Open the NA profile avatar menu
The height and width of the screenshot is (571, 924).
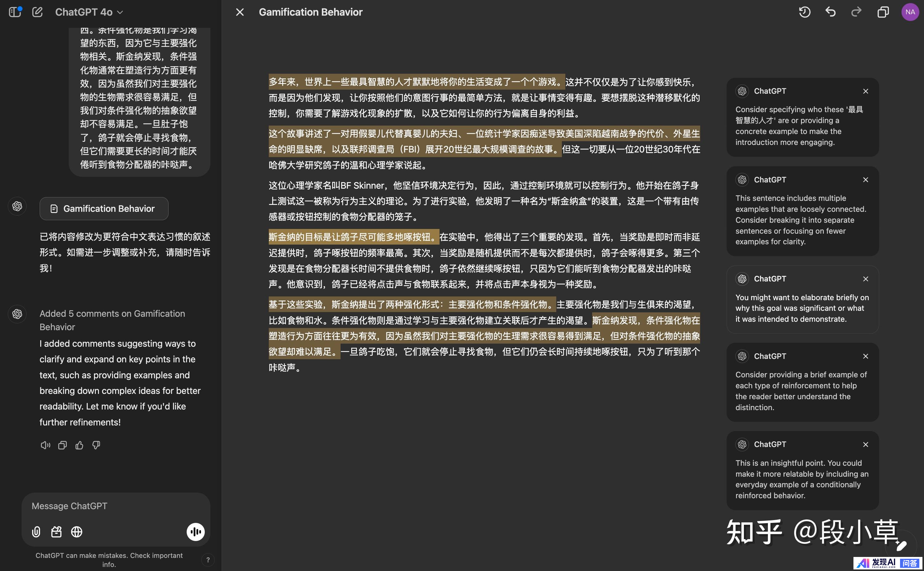[x=910, y=12]
